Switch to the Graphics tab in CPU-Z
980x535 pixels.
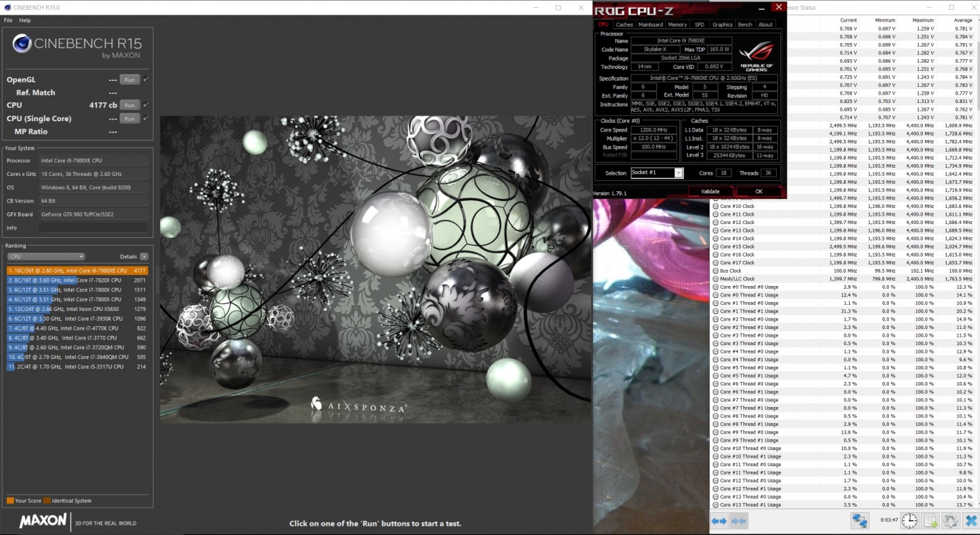(x=722, y=24)
